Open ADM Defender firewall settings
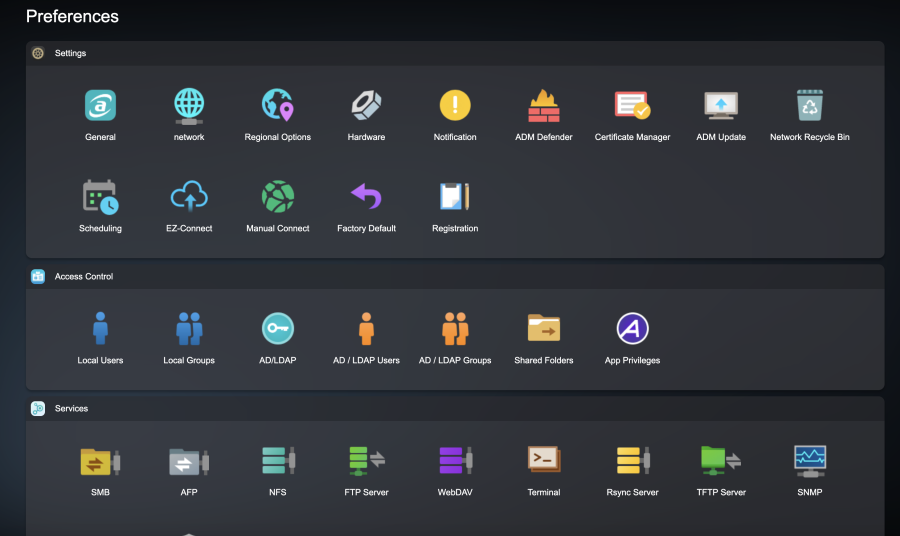The width and height of the screenshot is (900, 536). (x=544, y=105)
